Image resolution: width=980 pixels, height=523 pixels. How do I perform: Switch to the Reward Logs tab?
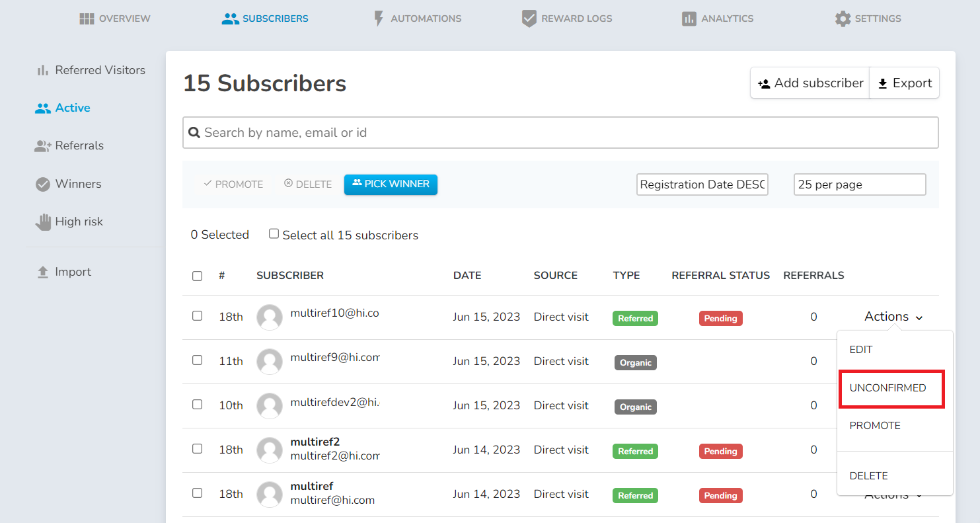pos(567,19)
